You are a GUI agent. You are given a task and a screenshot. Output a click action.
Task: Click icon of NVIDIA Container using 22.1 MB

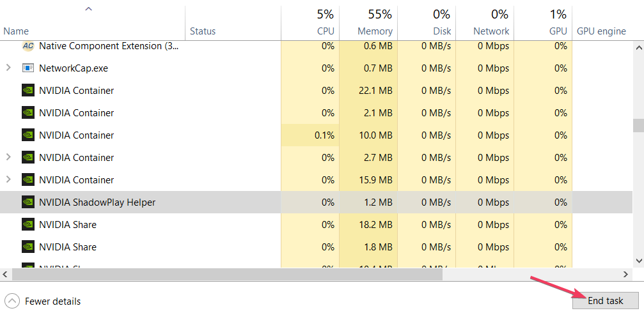(x=27, y=91)
